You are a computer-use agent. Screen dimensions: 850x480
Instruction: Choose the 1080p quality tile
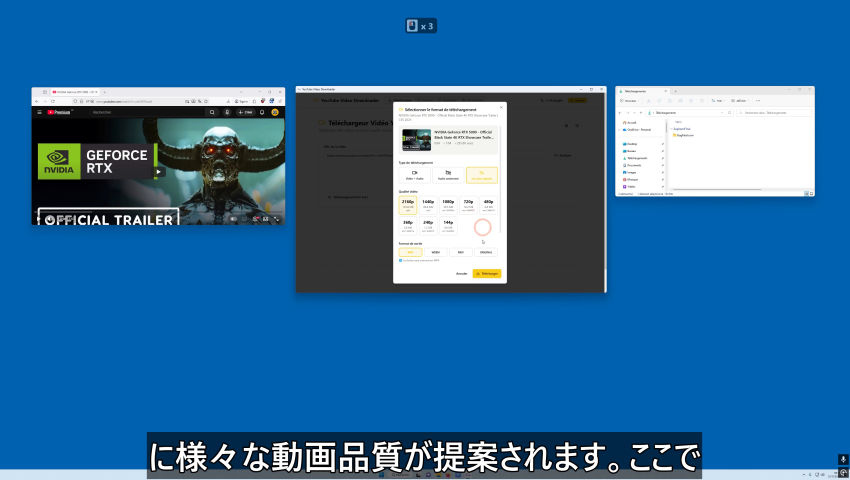point(448,203)
